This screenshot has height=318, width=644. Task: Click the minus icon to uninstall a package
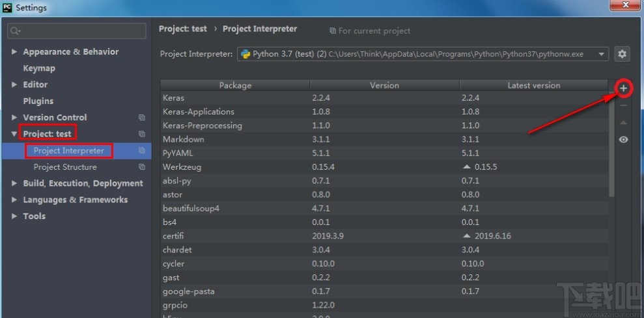[623, 105]
